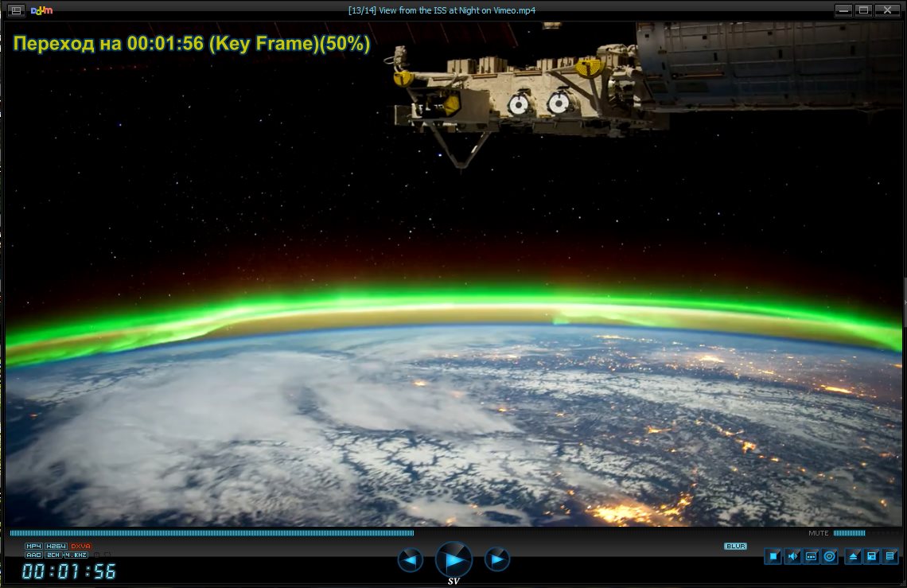The image size is (907, 588).
Task: Click the AAC audio codec badge
Action: 33,555
